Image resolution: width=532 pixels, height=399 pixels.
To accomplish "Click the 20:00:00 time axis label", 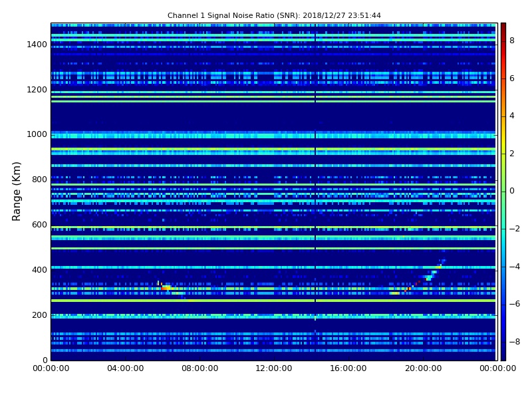I will (423, 368).
